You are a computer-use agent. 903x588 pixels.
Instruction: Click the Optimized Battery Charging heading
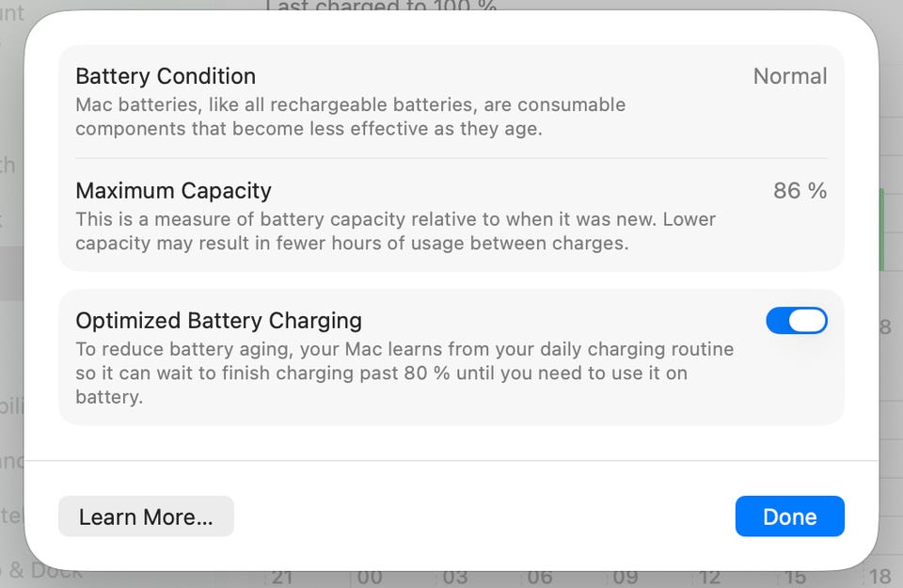[x=218, y=321]
